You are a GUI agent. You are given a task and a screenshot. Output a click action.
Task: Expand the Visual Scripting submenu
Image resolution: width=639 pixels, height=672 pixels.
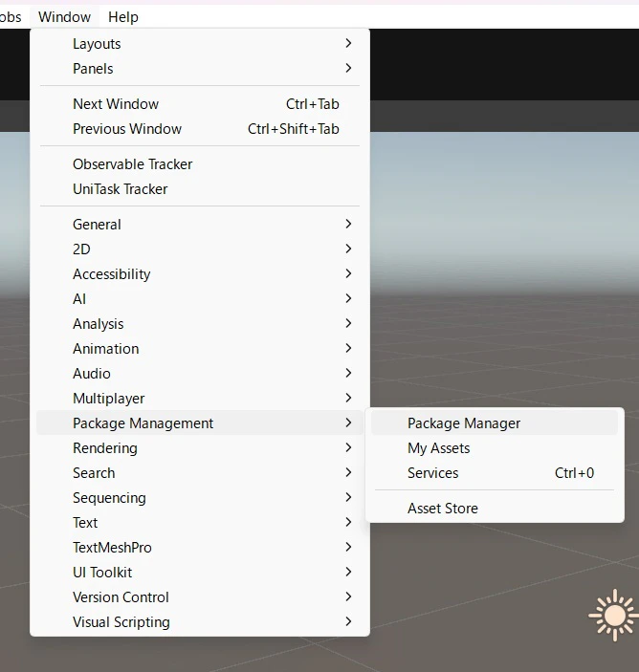pos(200,622)
